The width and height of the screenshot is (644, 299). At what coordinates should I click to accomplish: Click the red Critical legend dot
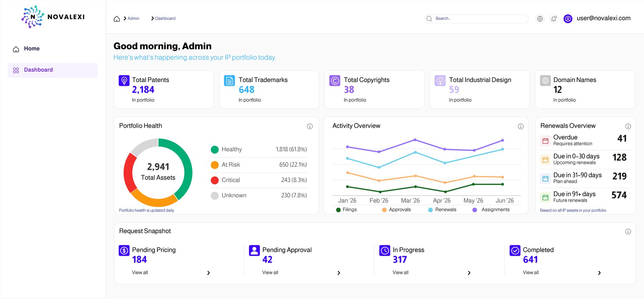pyautogui.click(x=215, y=180)
